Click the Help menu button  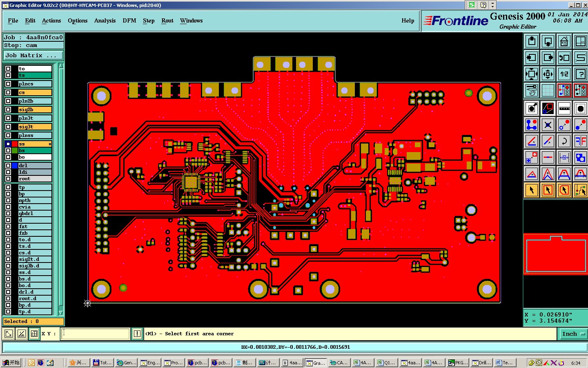[x=408, y=20]
